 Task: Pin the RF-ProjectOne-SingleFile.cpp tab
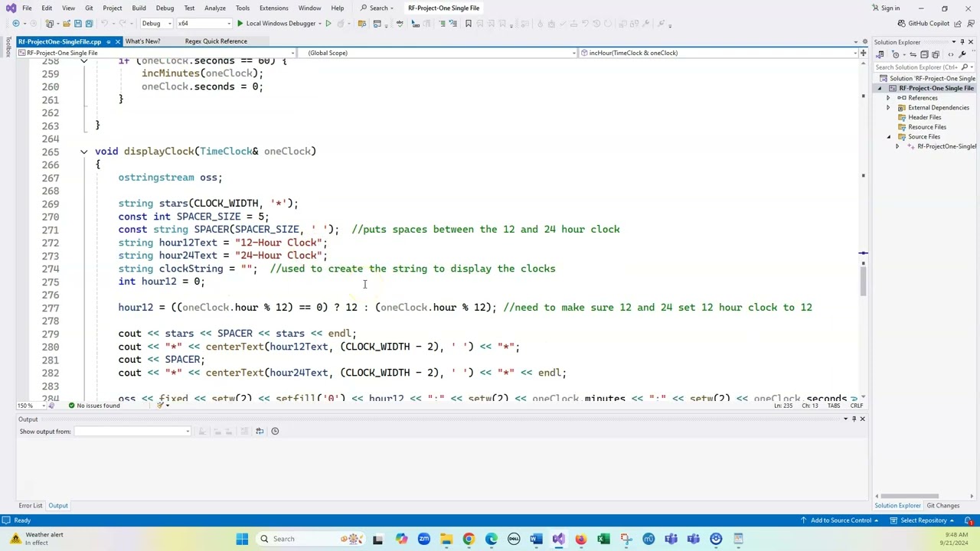[x=109, y=41]
